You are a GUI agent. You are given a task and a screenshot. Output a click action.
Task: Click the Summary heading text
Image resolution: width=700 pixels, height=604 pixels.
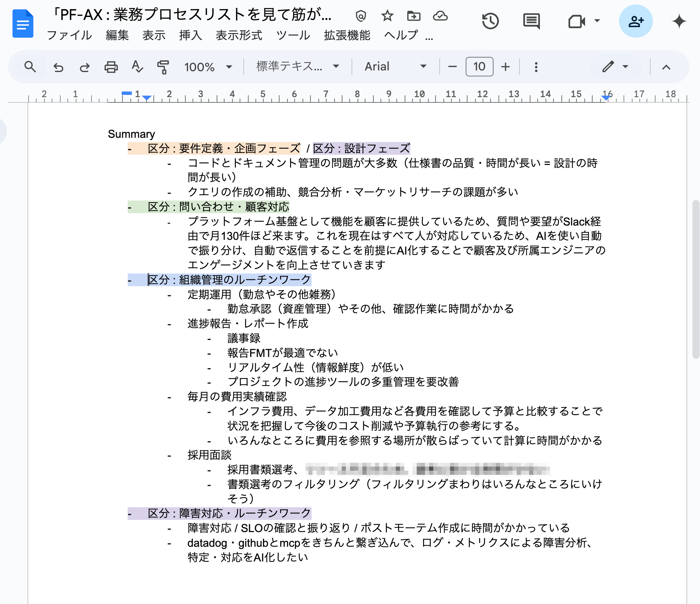pos(131,134)
